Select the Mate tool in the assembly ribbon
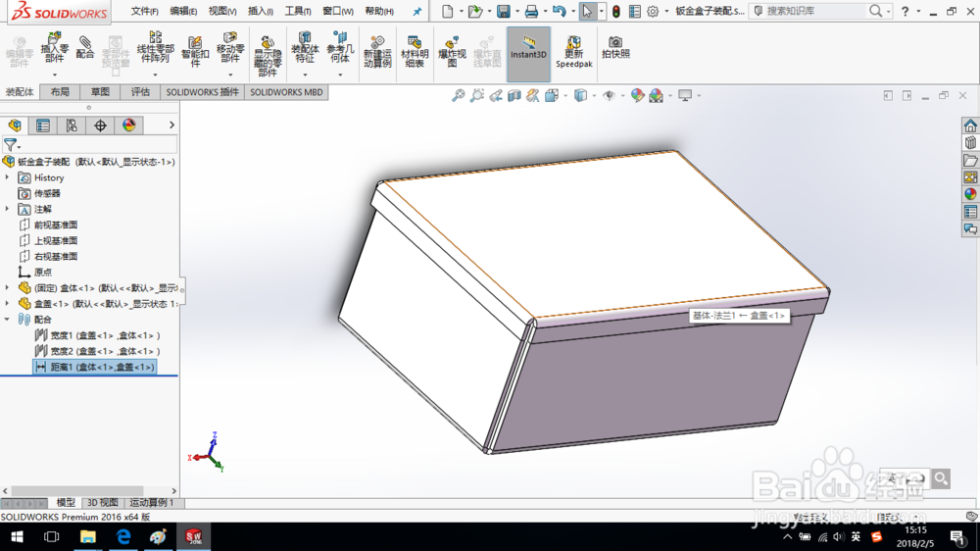The image size is (980, 551). point(85,47)
